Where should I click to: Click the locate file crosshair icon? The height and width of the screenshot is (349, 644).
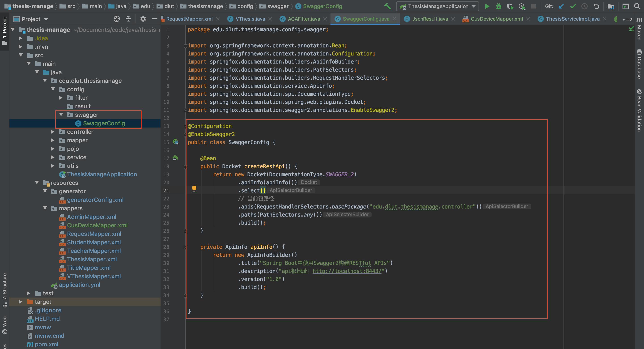point(117,19)
